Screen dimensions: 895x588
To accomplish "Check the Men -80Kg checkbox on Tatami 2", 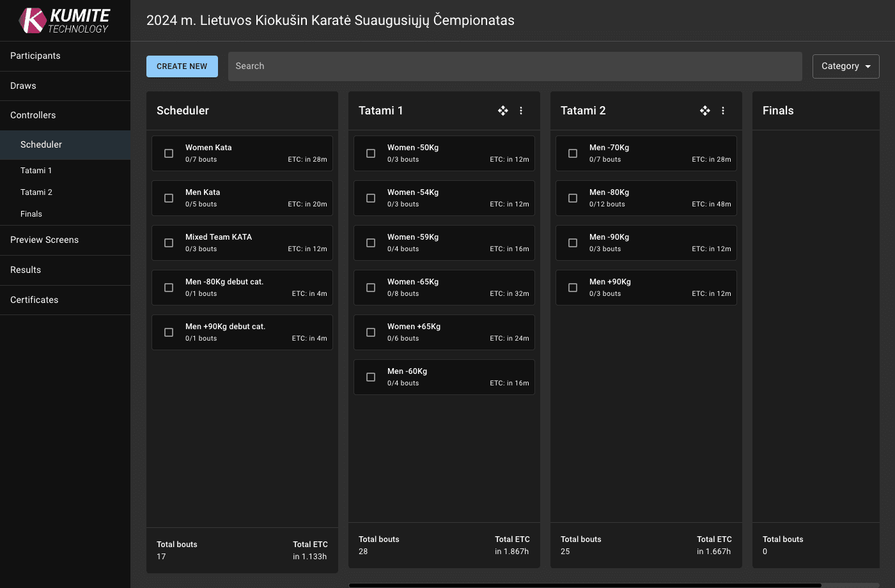I will click(572, 198).
